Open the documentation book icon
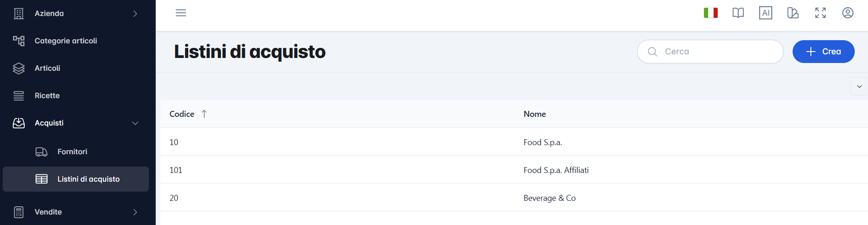Image resolution: width=868 pixels, height=225 pixels. click(738, 13)
